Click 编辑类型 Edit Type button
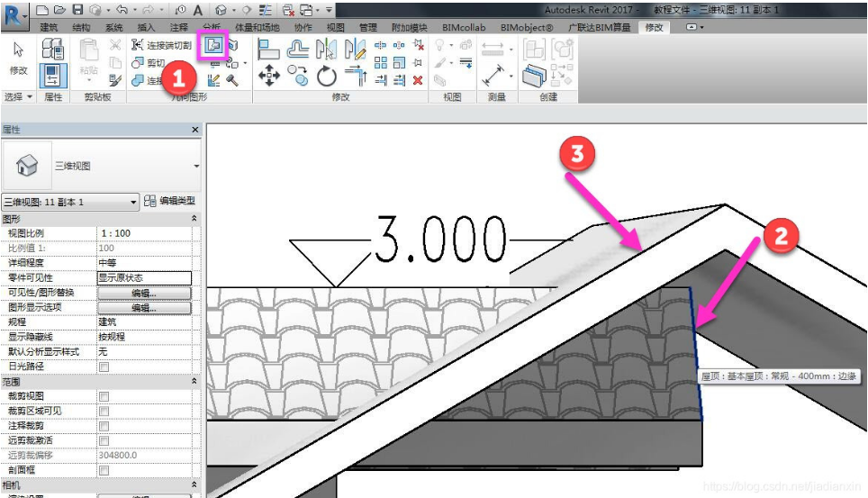Viewport: 868px width, 498px height. pos(170,202)
